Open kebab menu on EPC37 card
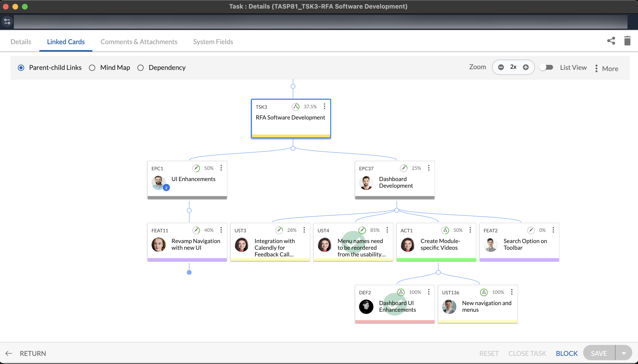Screen dimensions: 638x364 [429, 168]
